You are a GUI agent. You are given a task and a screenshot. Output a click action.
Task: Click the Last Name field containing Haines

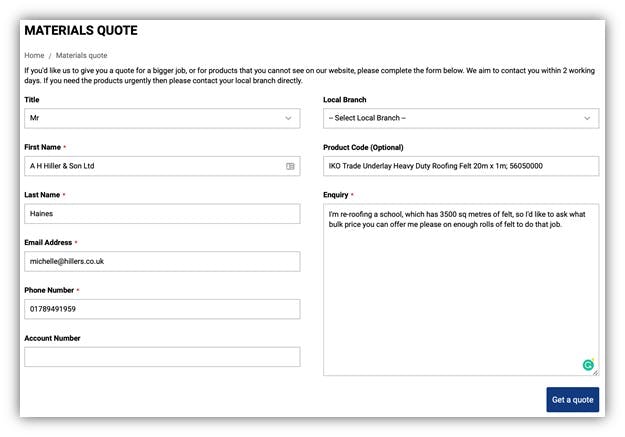coord(162,214)
